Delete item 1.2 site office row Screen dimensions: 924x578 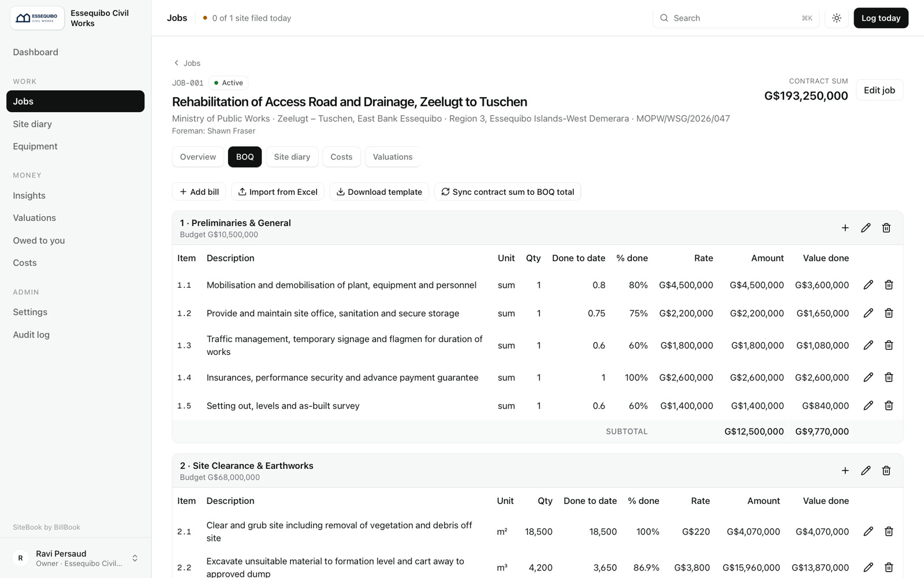point(889,313)
